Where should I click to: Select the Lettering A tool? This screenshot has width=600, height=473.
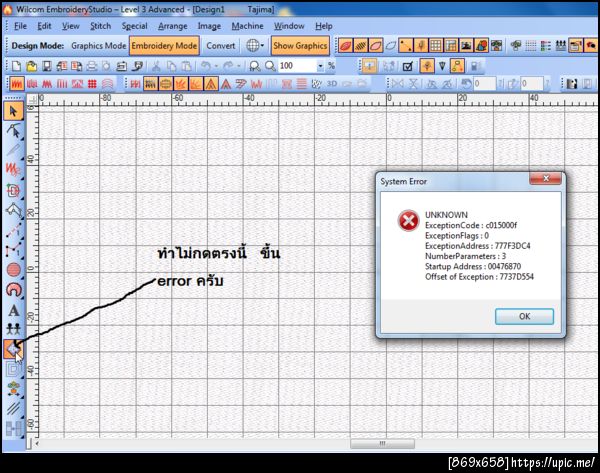coord(14,310)
